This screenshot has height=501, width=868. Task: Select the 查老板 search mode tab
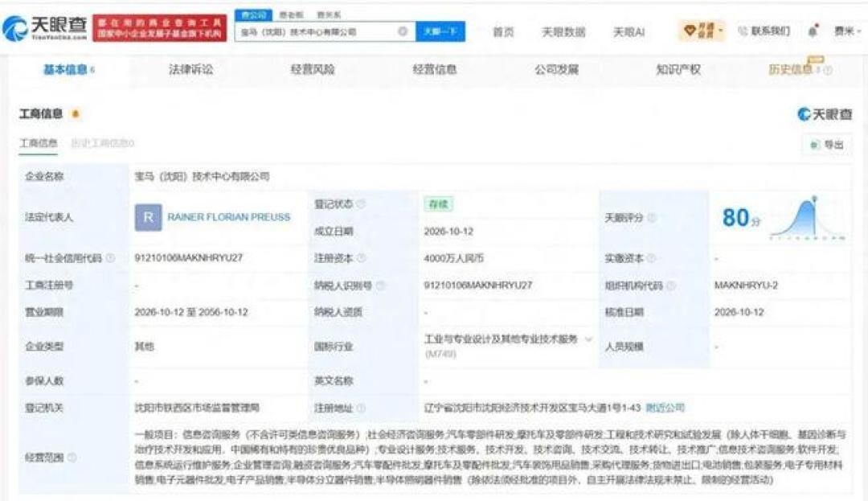click(x=291, y=15)
